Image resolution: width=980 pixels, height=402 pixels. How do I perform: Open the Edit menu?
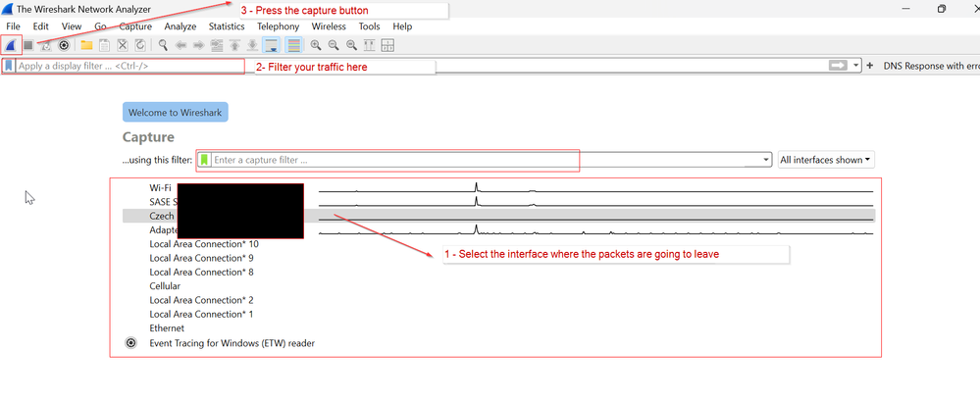tap(41, 26)
